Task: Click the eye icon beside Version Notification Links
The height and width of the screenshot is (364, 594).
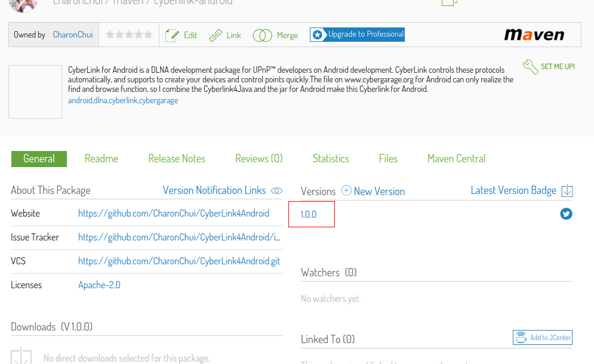Action: click(x=276, y=190)
